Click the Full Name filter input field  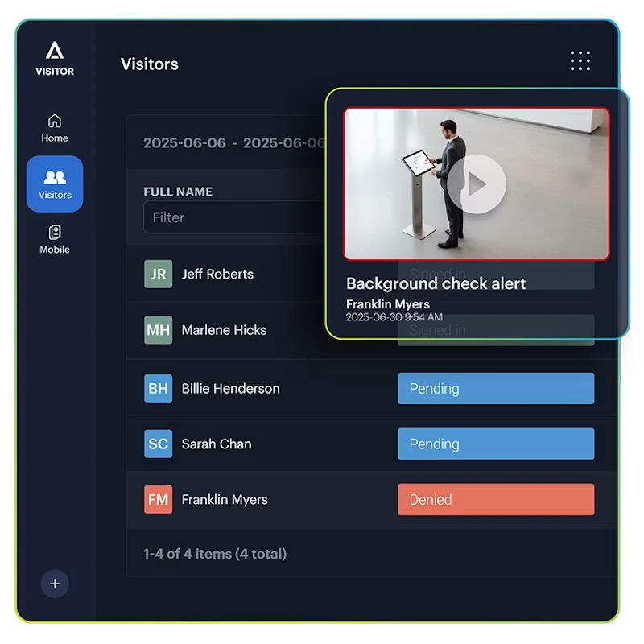(234, 217)
